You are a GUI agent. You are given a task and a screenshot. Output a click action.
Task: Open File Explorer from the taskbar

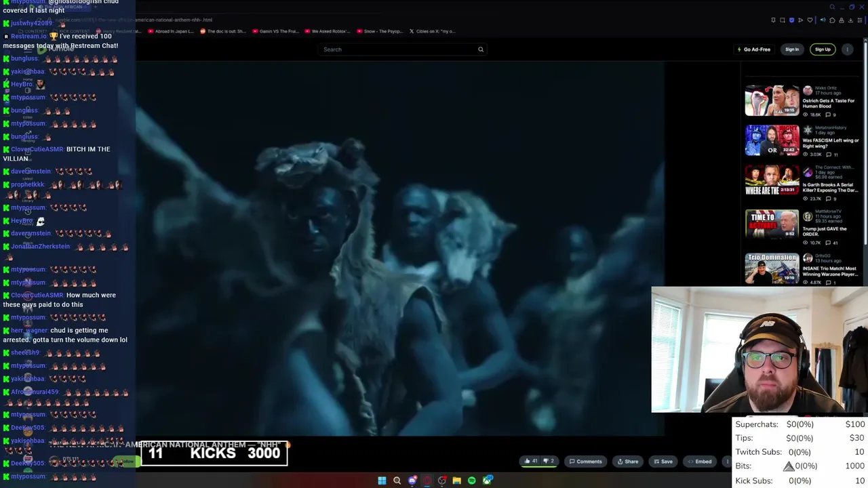click(x=457, y=481)
